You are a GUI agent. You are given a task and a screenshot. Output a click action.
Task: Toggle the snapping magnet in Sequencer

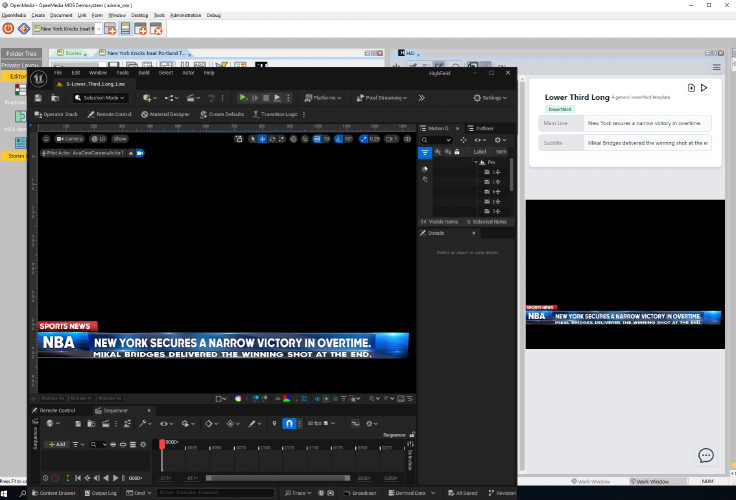(289, 424)
